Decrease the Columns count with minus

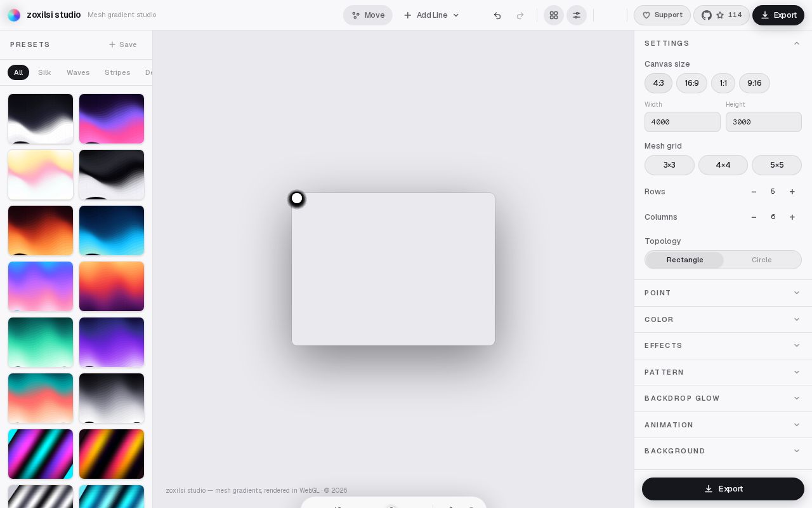click(754, 217)
